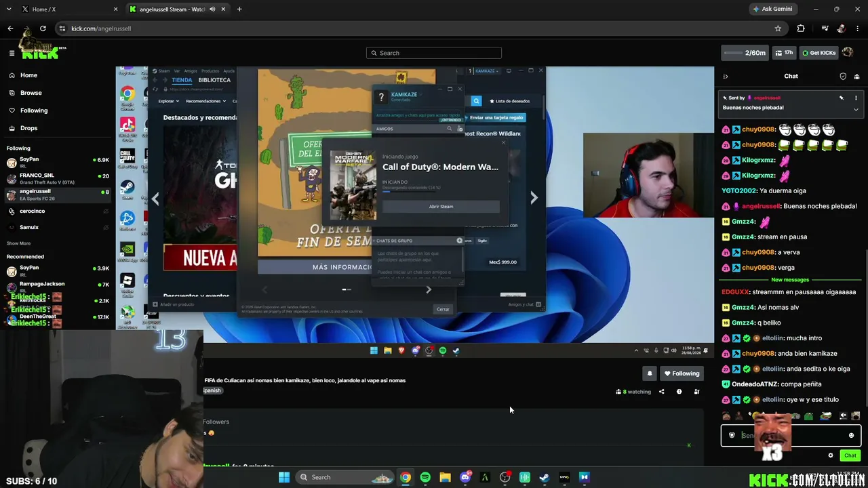868x488 pixels.
Task: Open a new browser tab
Action: click(239, 9)
